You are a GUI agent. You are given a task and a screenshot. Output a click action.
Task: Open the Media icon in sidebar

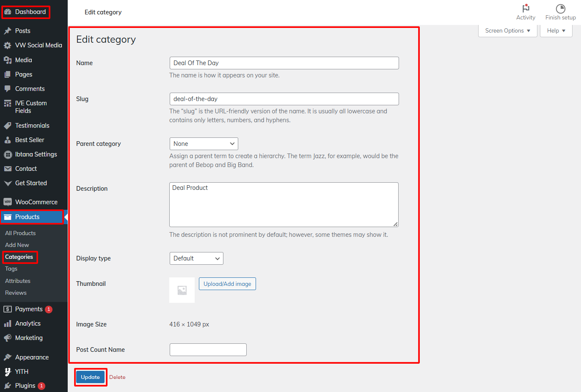click(x=8, y=60)
